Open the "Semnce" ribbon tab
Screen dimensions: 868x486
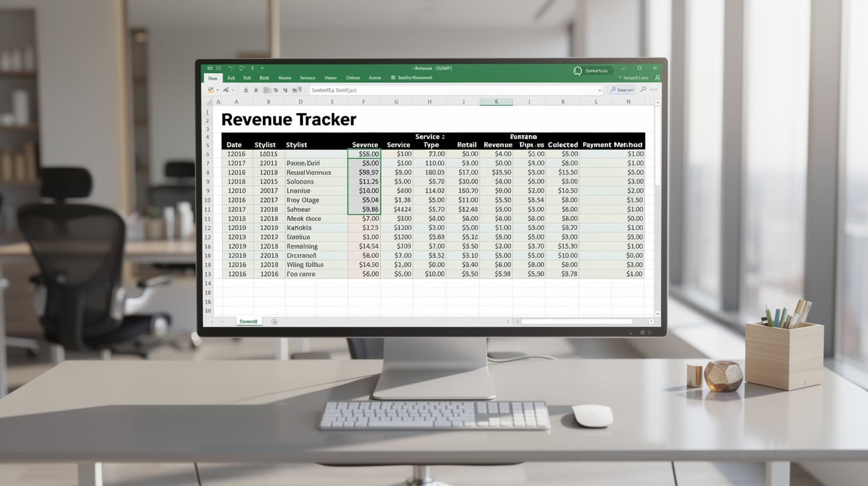pyautogui.click(x=307, y=78)
